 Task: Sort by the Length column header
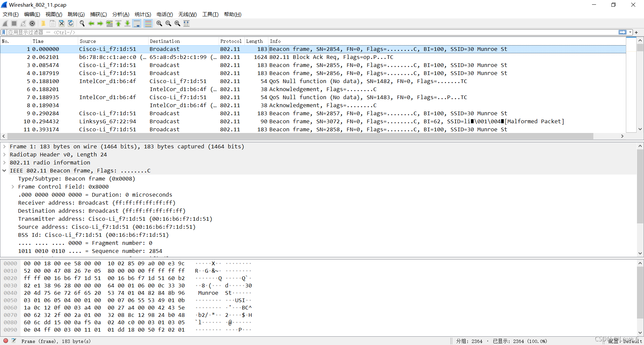point(256,41)
